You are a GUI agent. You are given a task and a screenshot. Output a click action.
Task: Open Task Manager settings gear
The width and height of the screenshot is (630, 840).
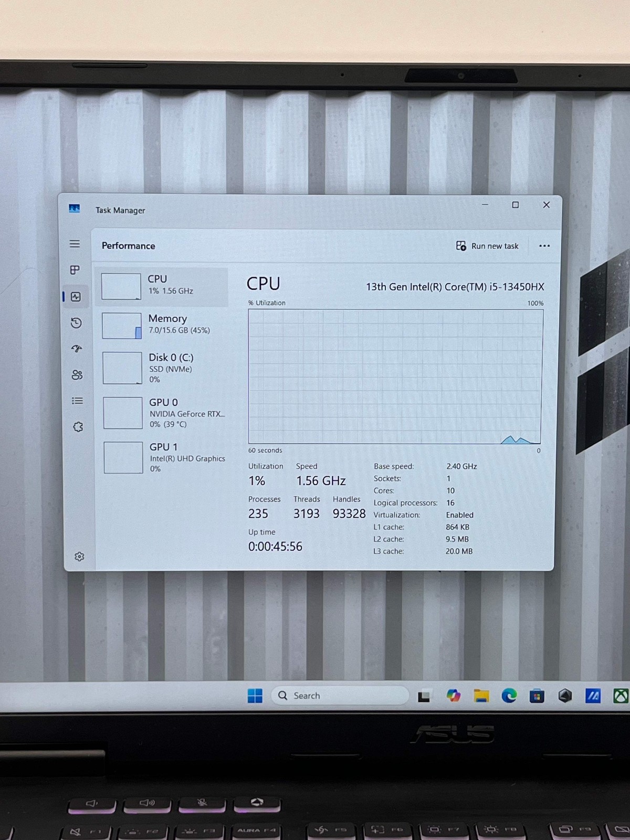click(79, 556)
